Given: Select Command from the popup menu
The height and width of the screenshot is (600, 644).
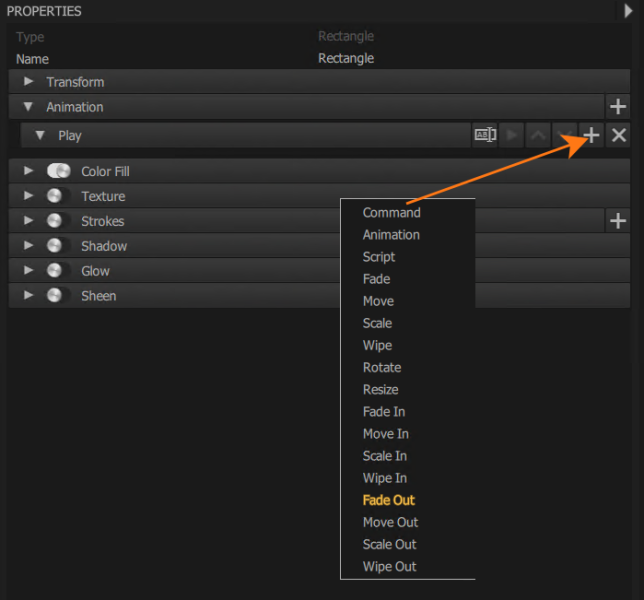Looking at the screenshot, I should point(391,213).
